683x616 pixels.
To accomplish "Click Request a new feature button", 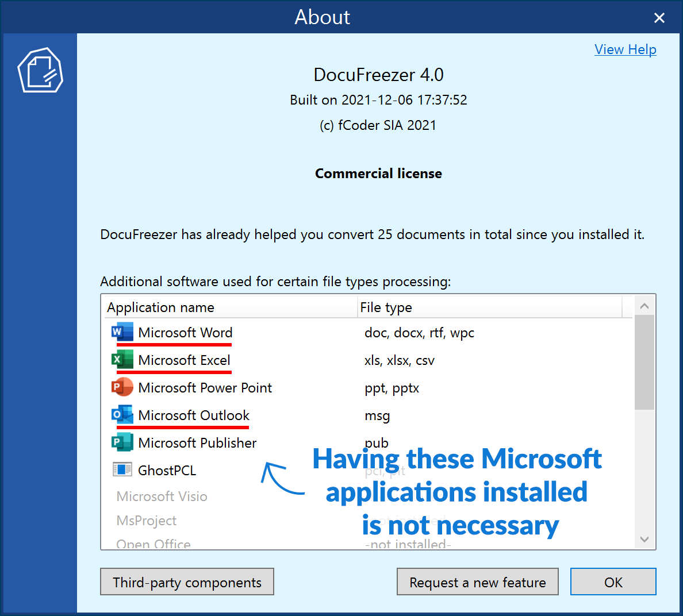I will click(477, 582).
